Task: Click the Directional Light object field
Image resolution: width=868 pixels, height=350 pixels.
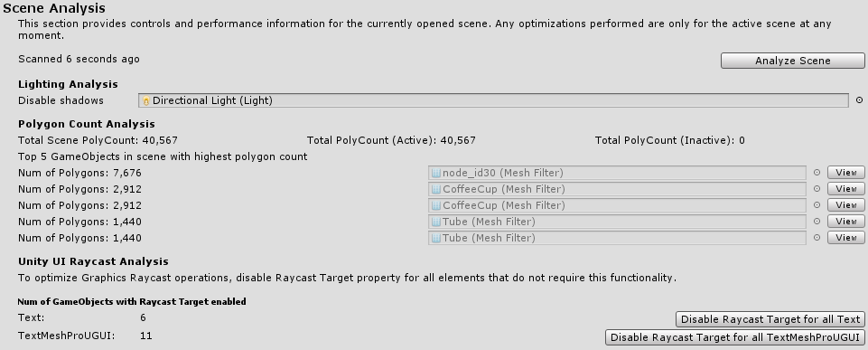Action: click(x=493, y=100)
